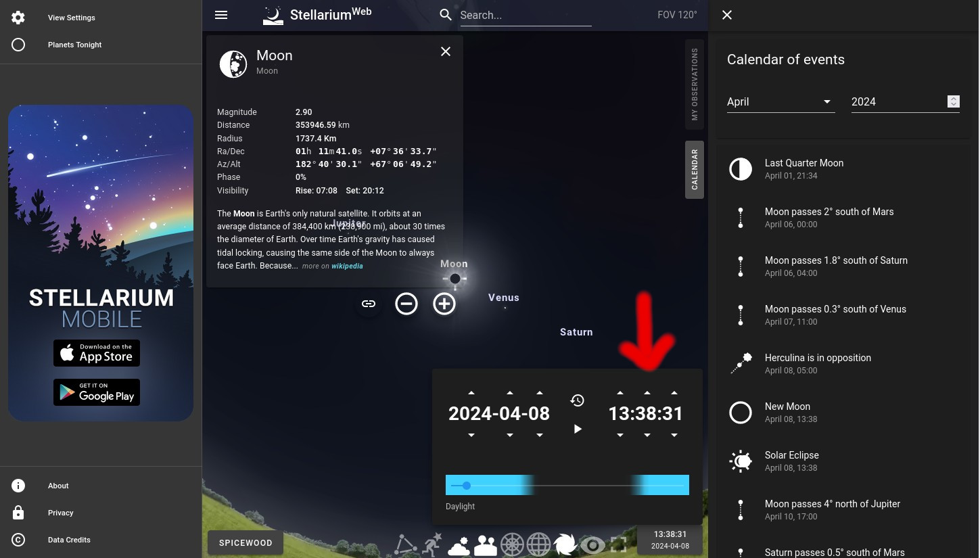The image size is (980, 558).
Task: Zoom out with the minus icon
Action: (x=406, y=304)
